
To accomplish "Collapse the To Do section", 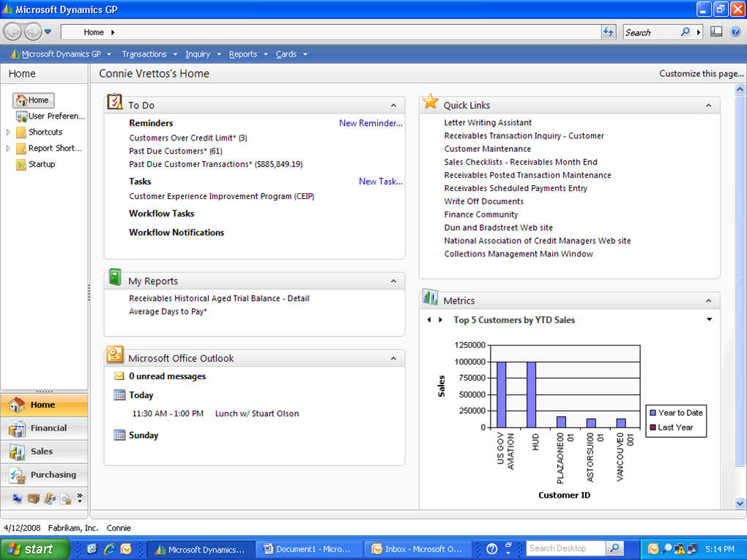I will pos(393,105).
